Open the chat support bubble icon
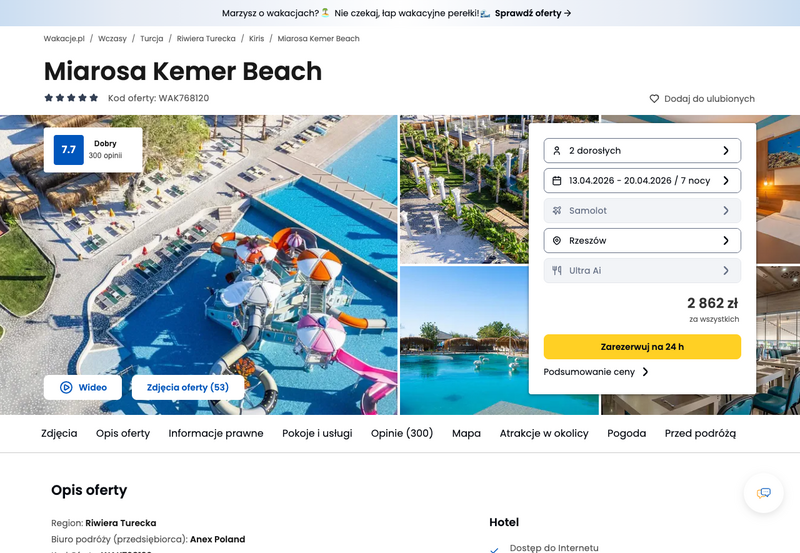 763,493
